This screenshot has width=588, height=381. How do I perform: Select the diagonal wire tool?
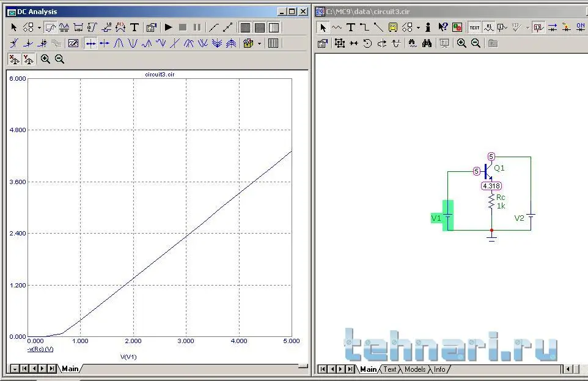coord(378,28)
